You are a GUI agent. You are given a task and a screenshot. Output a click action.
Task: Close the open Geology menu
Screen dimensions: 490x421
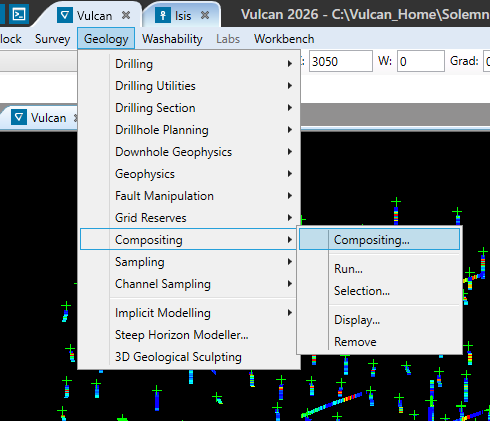click(106, 39)
